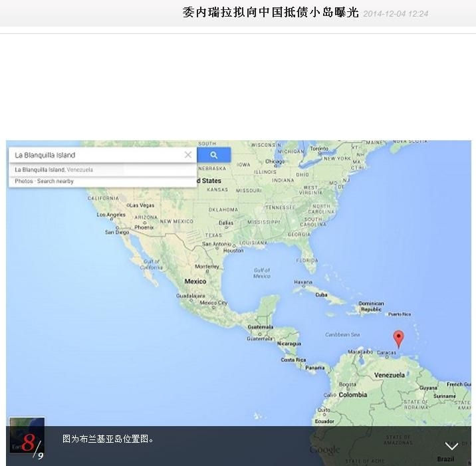Open the Earth view thumbnail
This screenshot has height=466, width=476.
point(27,435)
